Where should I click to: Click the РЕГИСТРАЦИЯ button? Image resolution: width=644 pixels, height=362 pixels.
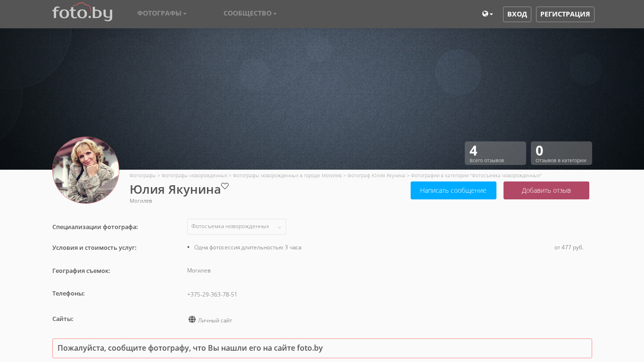[565, 14]
